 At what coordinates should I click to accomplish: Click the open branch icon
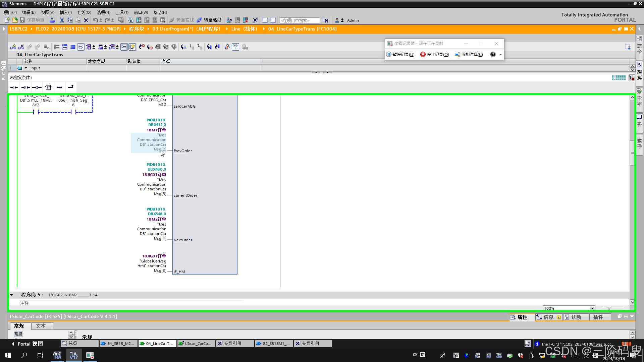pyautogui.click(x=59, y=87)
